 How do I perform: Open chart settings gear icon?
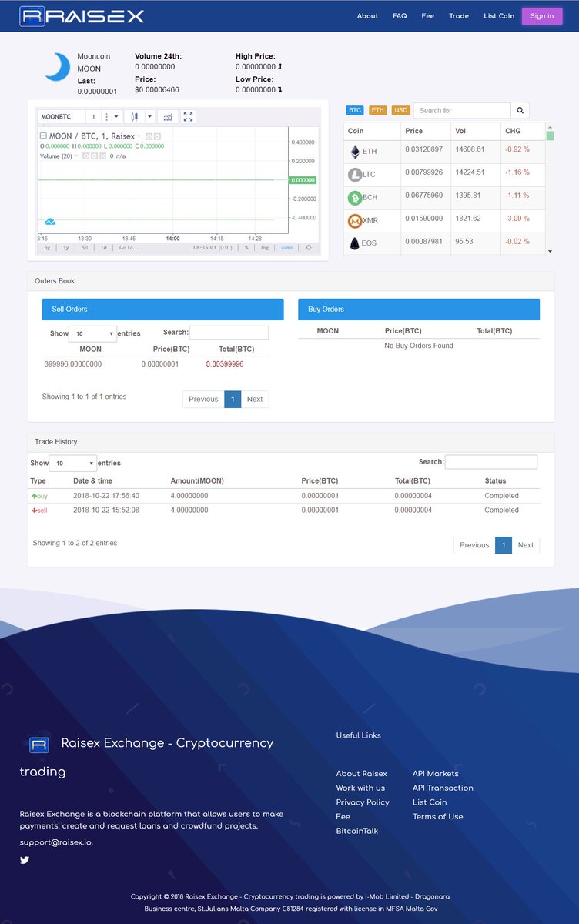click(309, 247)
